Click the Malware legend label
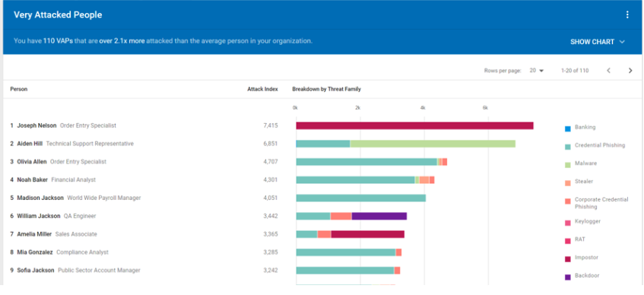Viewport: 644px width, 295px height. (585, 163)
